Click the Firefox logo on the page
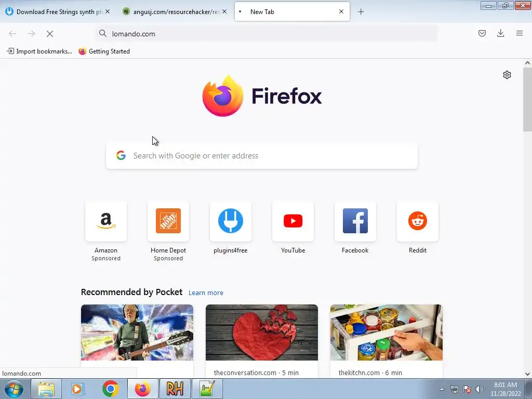 tap(222, 96)
